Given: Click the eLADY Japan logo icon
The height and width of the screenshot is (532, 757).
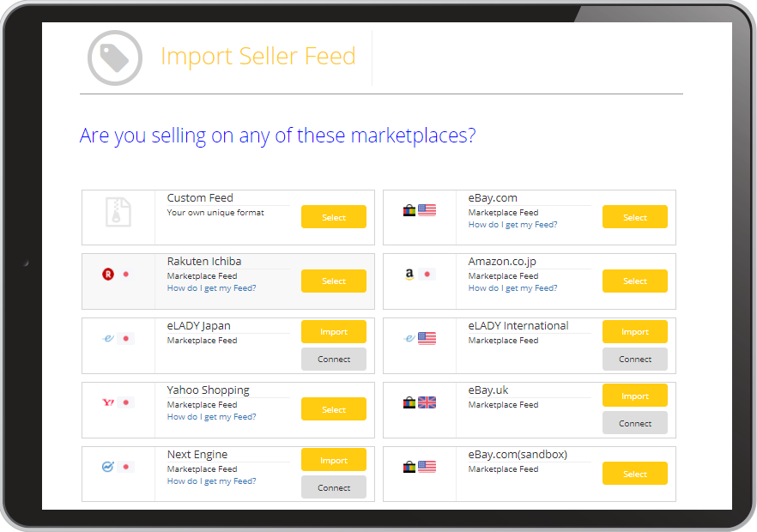Looking at the screenshot, I should click(108, 338).
